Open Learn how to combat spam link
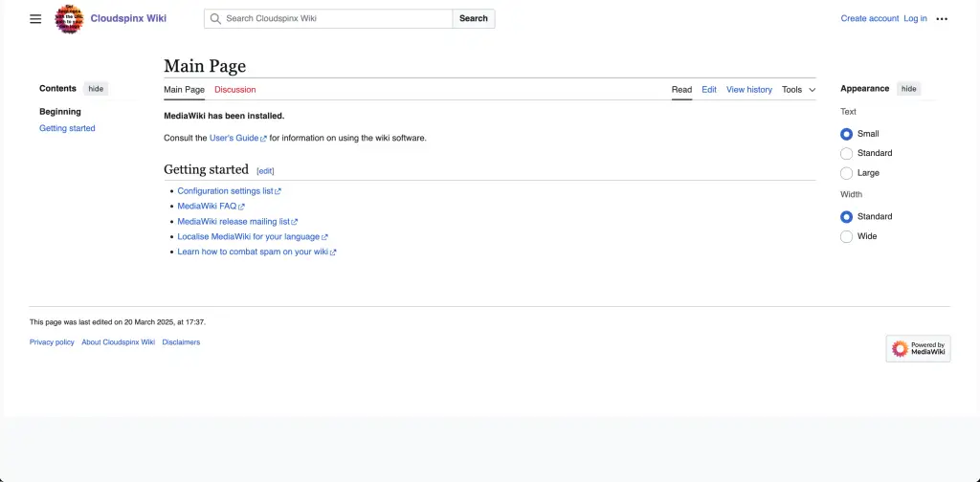The height and width of the screenshot is (482, 980). [x=256, y=252]
